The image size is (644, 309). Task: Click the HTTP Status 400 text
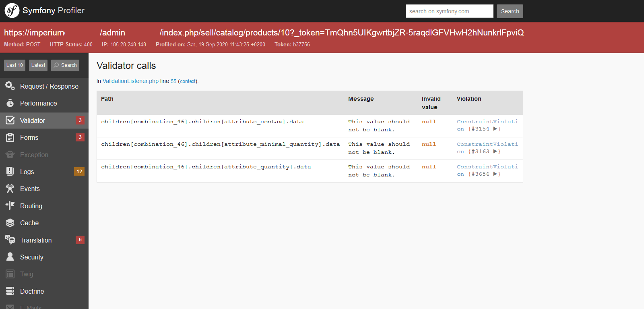71,44
